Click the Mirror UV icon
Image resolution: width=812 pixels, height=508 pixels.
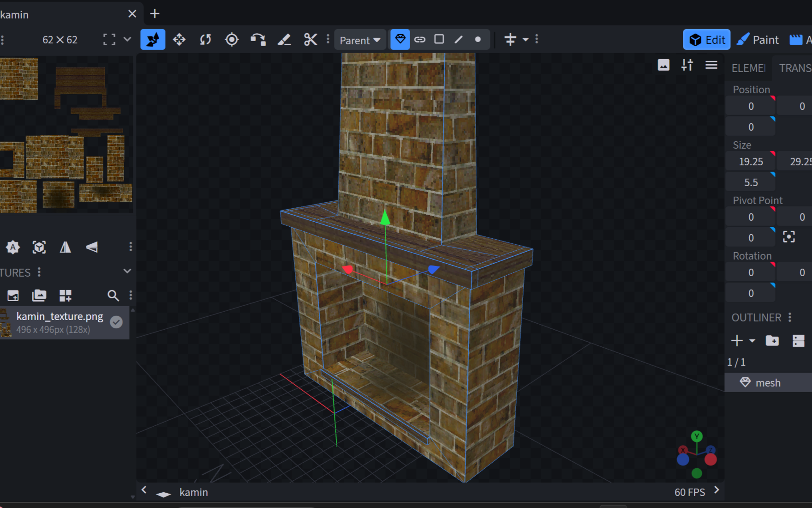click(x=66, y=248)
